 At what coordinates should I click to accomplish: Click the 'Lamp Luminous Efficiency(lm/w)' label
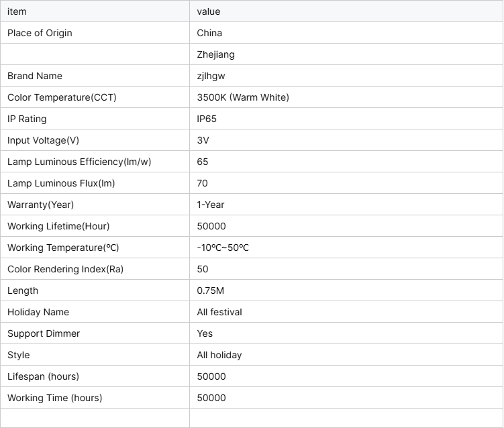click(x=74, y=162)
